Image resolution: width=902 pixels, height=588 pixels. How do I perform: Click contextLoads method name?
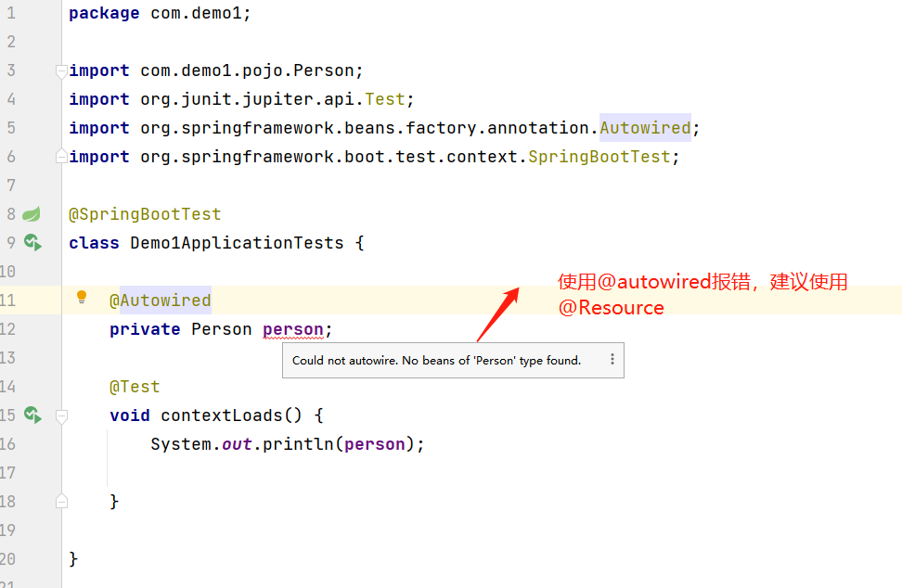222,415
